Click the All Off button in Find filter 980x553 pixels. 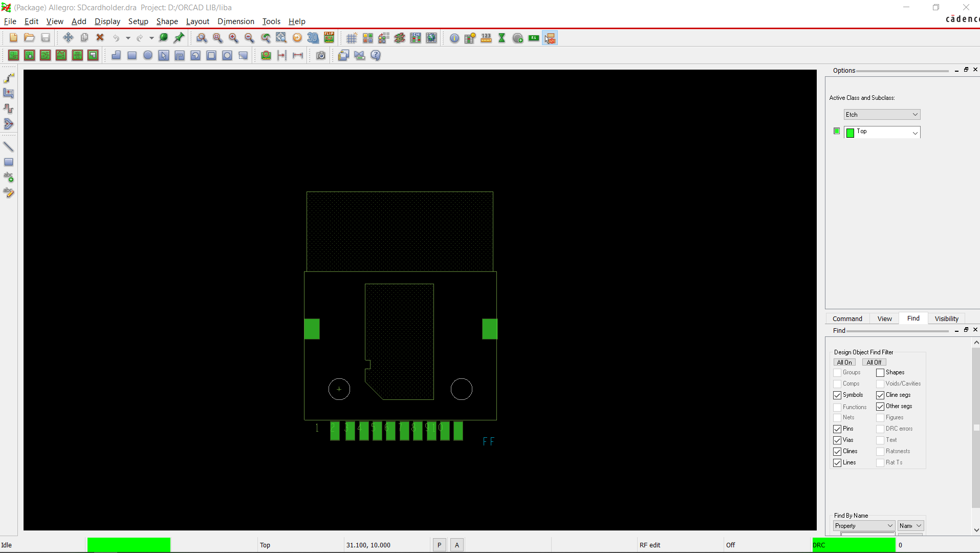(x=874, y=362)
